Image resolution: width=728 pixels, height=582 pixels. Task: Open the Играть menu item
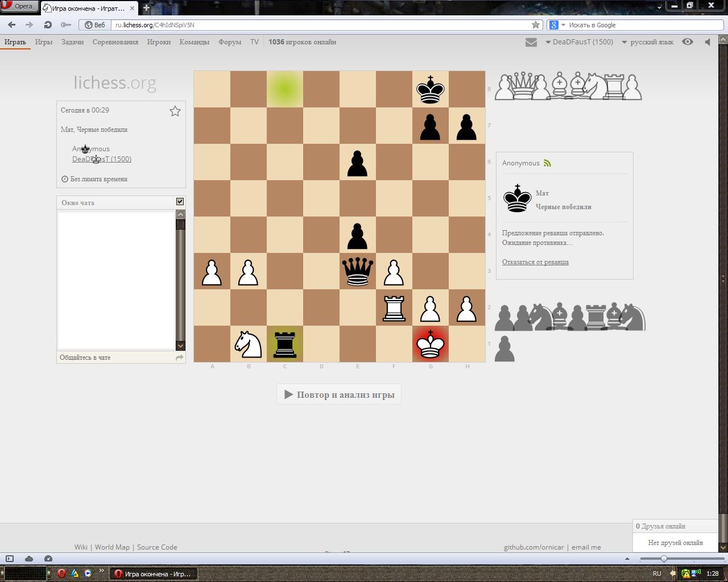tap(15, 42)
